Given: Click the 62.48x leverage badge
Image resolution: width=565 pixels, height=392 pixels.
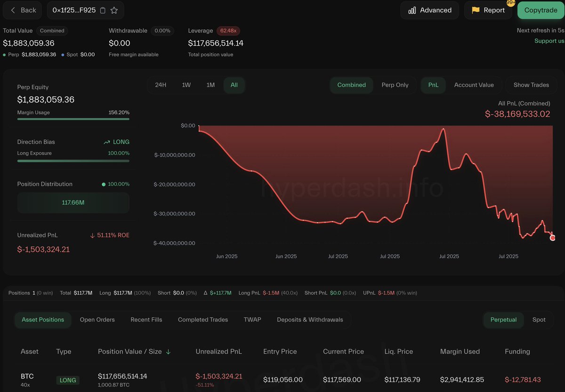Looking at the screenshot, I should (228, 31).
